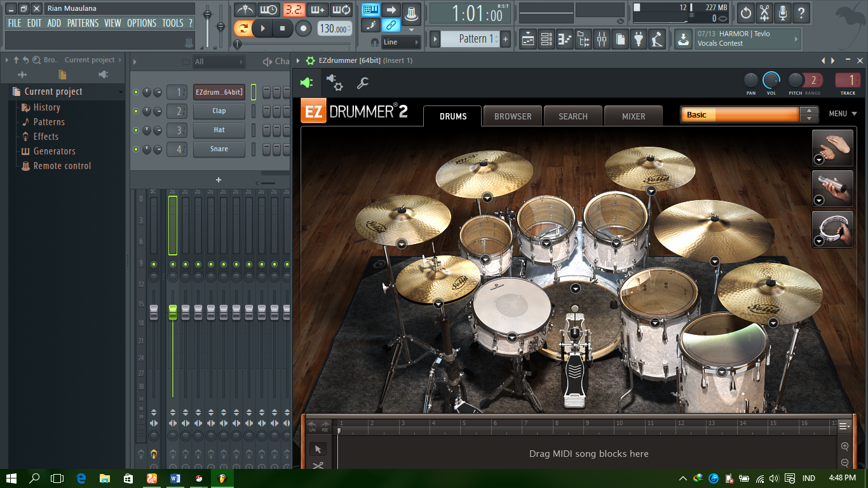The width and height of the screenshot is (868, 488).
Task: Open the Mixer view icon
Action: pos(602,39)
